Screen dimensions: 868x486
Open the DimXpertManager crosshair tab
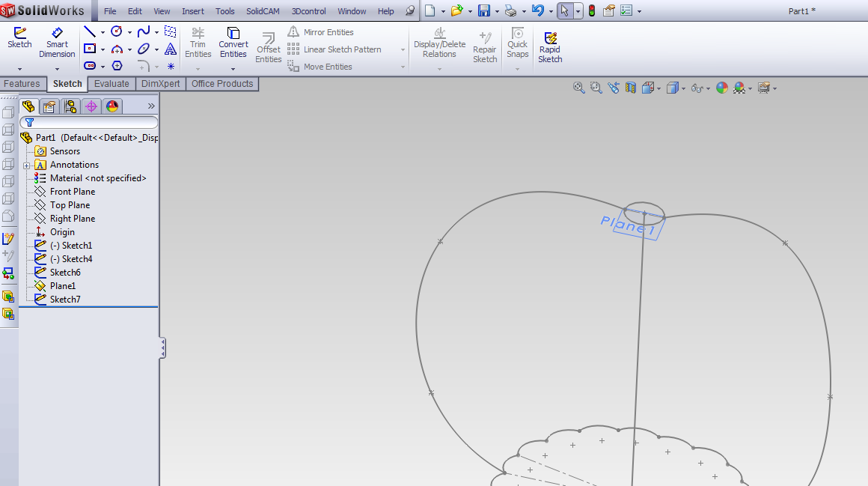(x=91, y=106)
